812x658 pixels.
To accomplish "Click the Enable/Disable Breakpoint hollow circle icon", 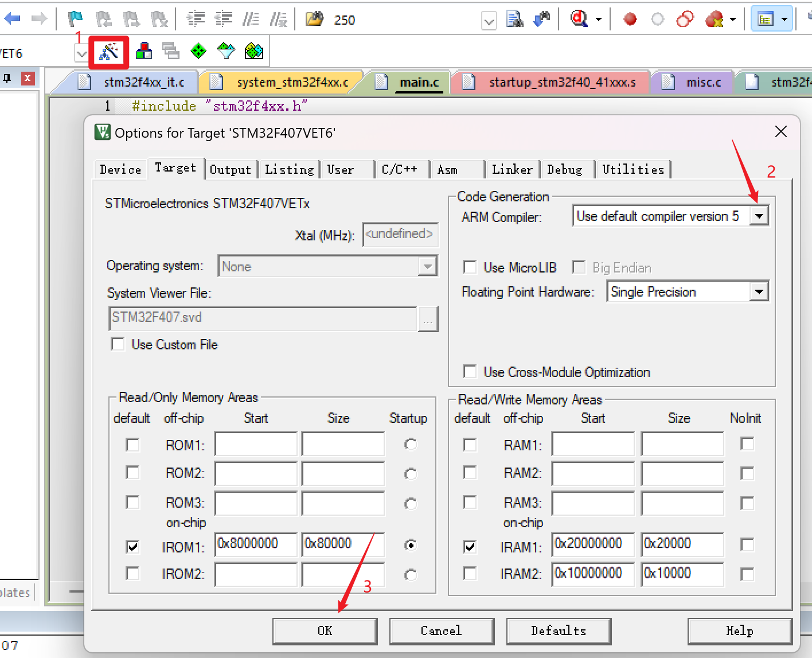I will coord(658,20).
